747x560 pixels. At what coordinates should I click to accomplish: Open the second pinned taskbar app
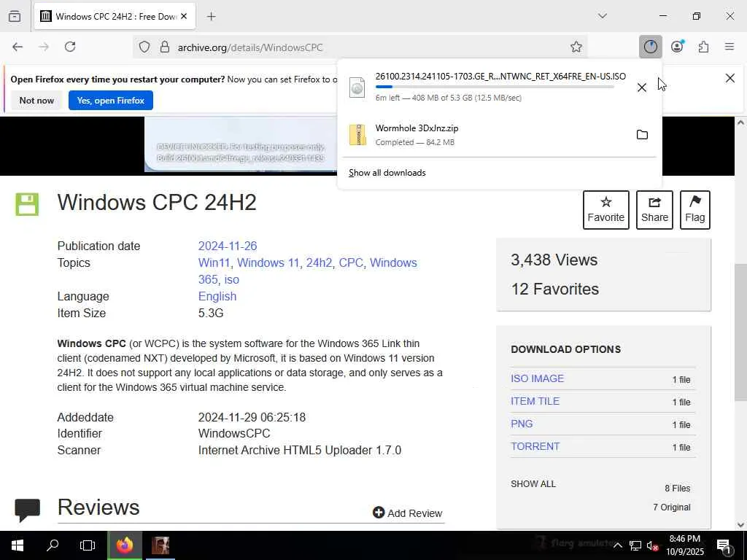(x=160, y=545)
